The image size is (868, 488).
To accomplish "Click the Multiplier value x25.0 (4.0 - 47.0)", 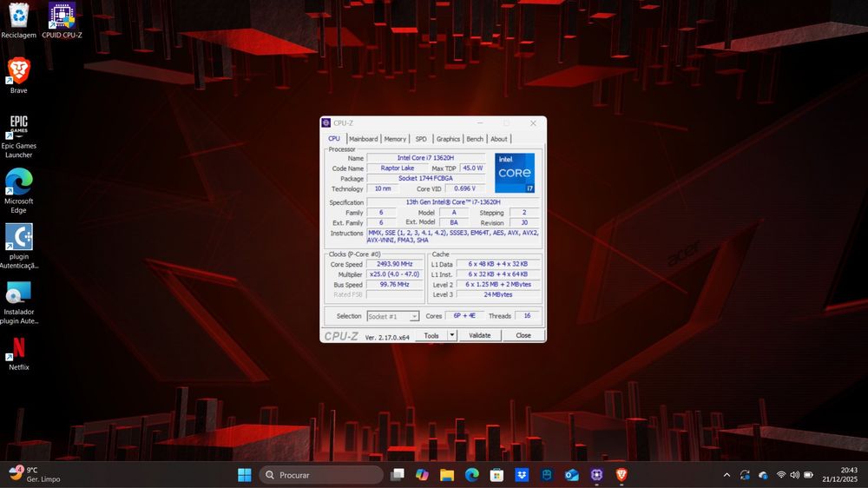I will click(x=395, y=274).
